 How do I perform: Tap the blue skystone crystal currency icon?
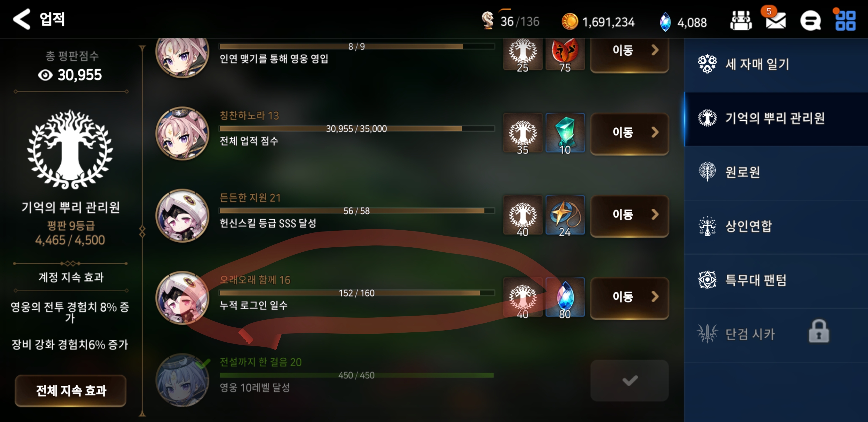[x=665, y=22]
